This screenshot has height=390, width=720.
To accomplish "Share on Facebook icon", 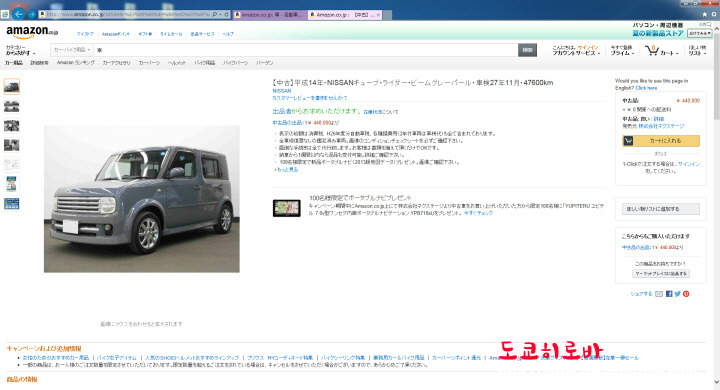I will point(669,294).
